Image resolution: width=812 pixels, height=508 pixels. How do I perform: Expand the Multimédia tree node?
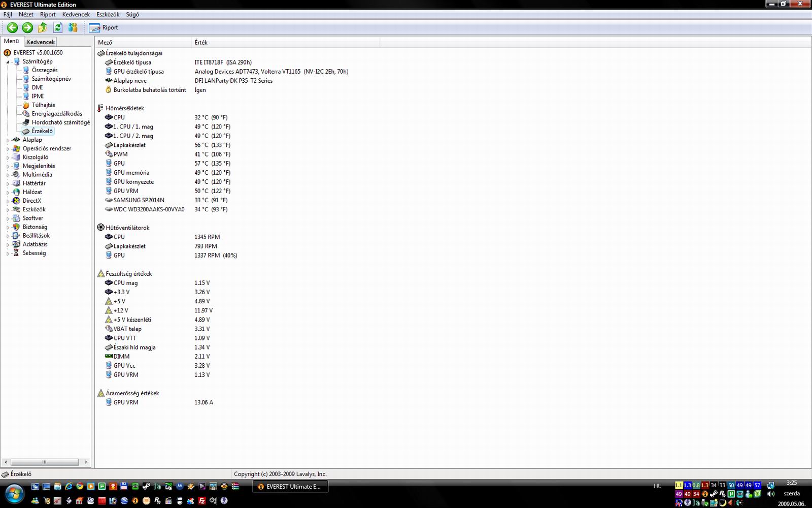tap(8, 174)
